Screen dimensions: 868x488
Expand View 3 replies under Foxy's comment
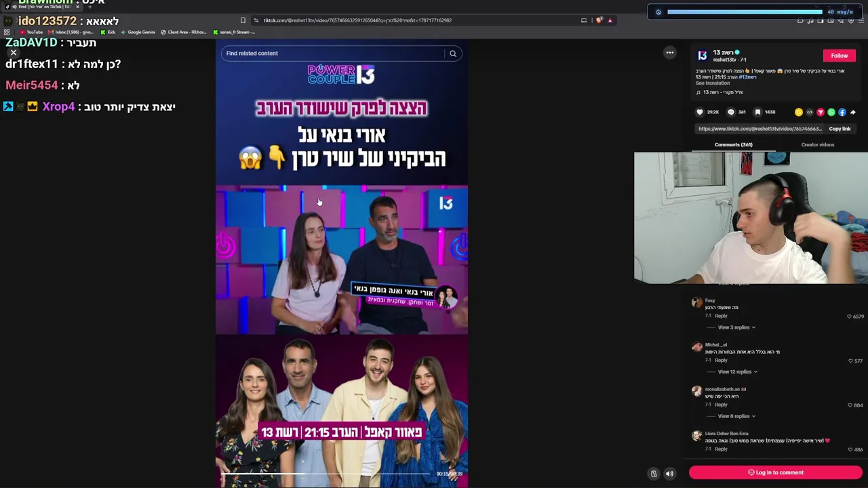(x=736, y=327)
